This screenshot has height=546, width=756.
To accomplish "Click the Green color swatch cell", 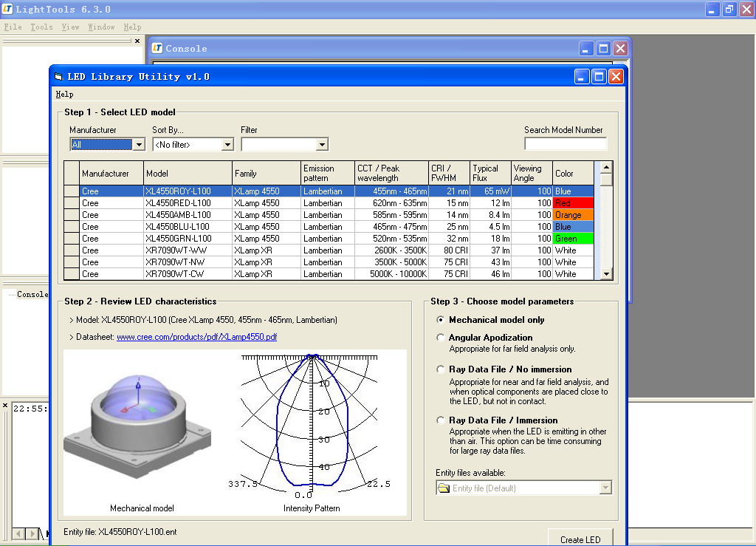I will click(x=573, y=239).
